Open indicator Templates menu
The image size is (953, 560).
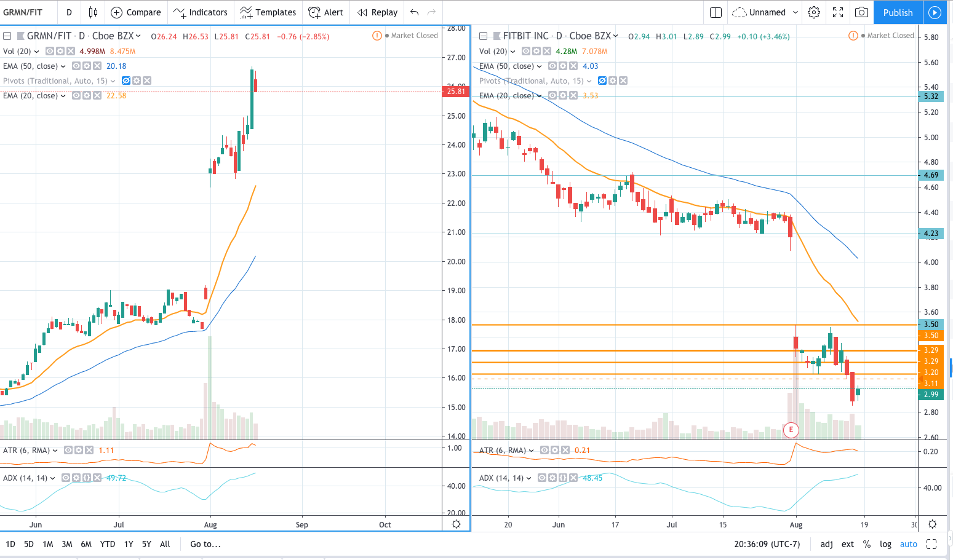(268, 12)
